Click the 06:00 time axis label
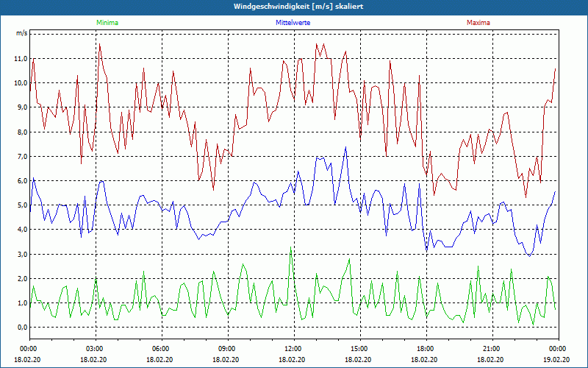This screenshot has width=588, height=368. pos(162,349)
